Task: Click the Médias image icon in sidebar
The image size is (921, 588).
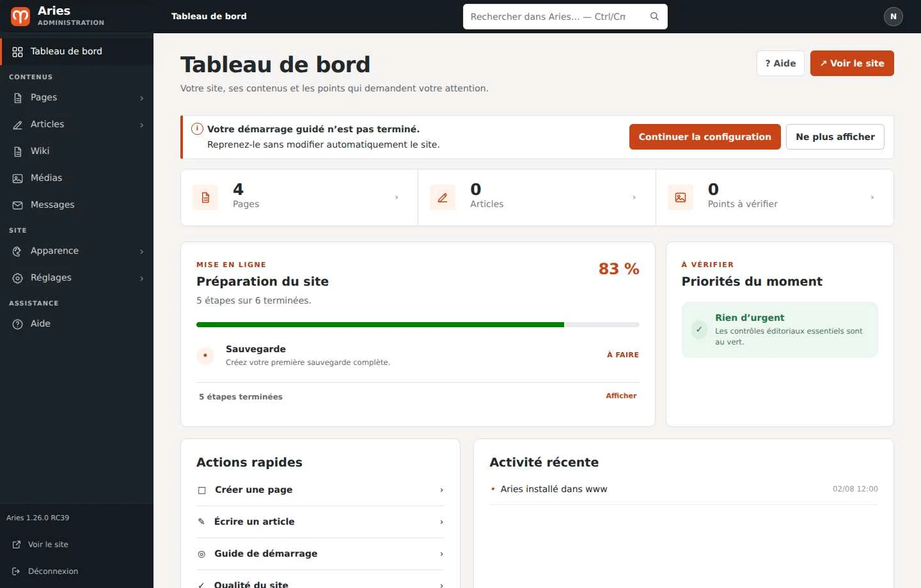Action: pyautogui.click(x=18, y=178)
